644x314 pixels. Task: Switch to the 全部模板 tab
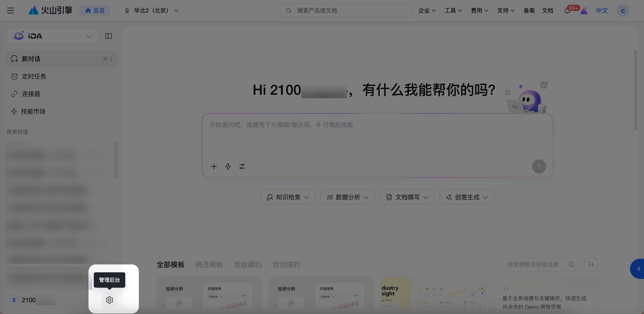click(x=170, y=264)
